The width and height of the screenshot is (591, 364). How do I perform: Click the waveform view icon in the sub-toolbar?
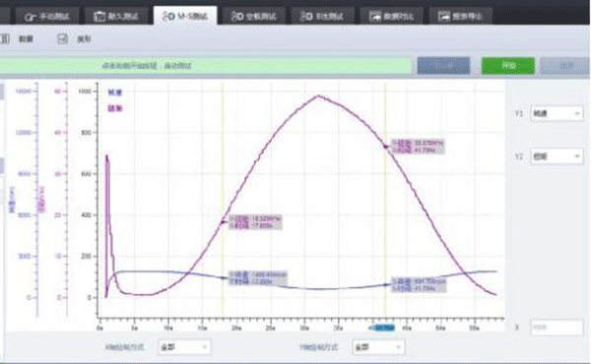coord(63,38)
